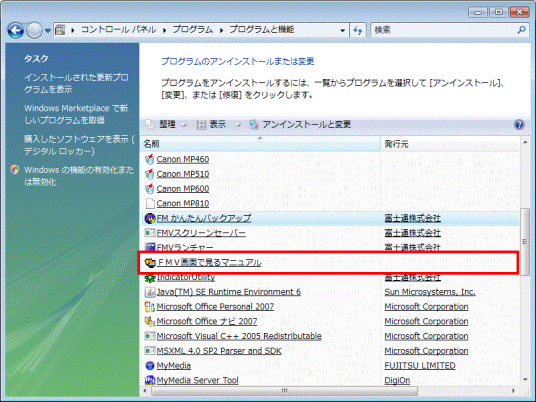Screen dimensions: 536x402
Task: Click the magnifier search icon
Action: [521, 30]
